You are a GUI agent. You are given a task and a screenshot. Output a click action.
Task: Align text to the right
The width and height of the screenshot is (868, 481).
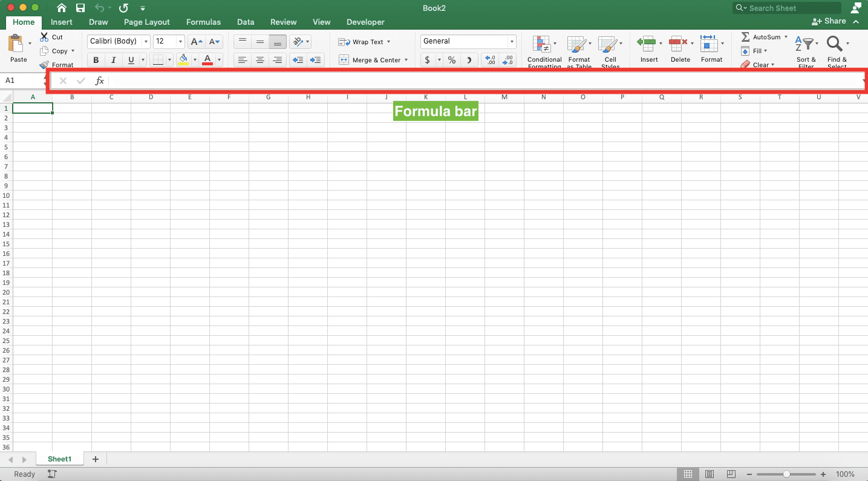click(278, 60)
